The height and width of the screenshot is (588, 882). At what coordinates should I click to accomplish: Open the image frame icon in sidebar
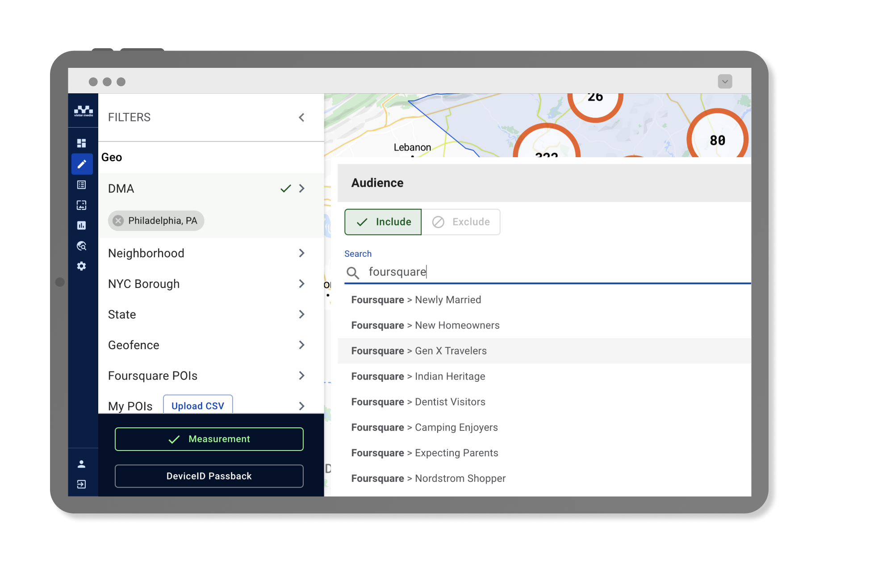tap(81, 205)
